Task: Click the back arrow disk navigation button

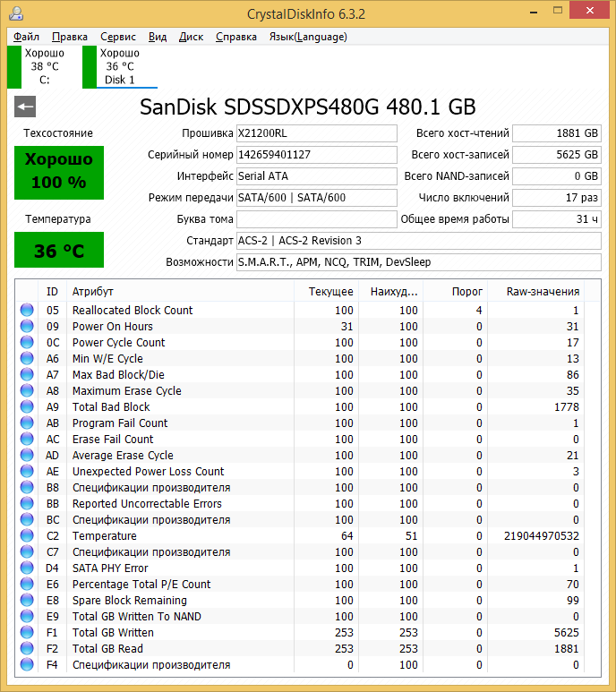Action: tap(25, 107)
